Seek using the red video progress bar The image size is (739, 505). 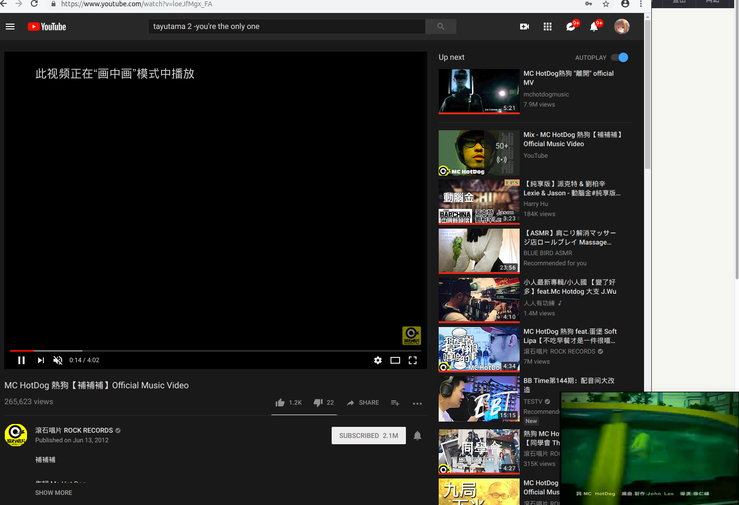(200, 351)
